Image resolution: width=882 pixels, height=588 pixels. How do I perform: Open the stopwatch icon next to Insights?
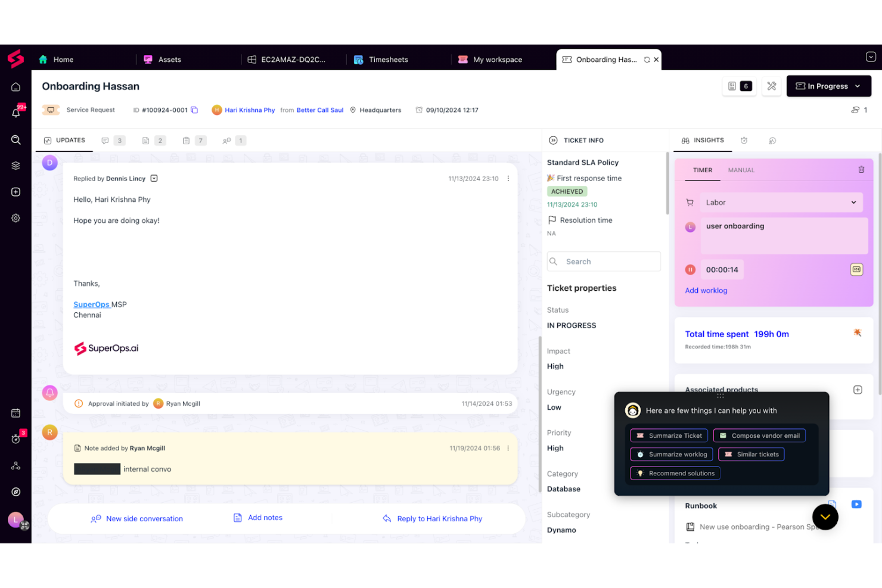[x=744, y=140]
